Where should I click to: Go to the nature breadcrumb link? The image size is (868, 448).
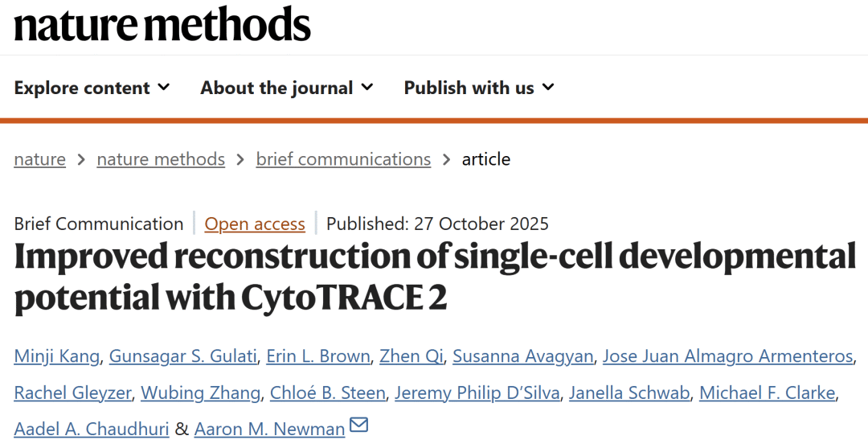click(39, 159)
